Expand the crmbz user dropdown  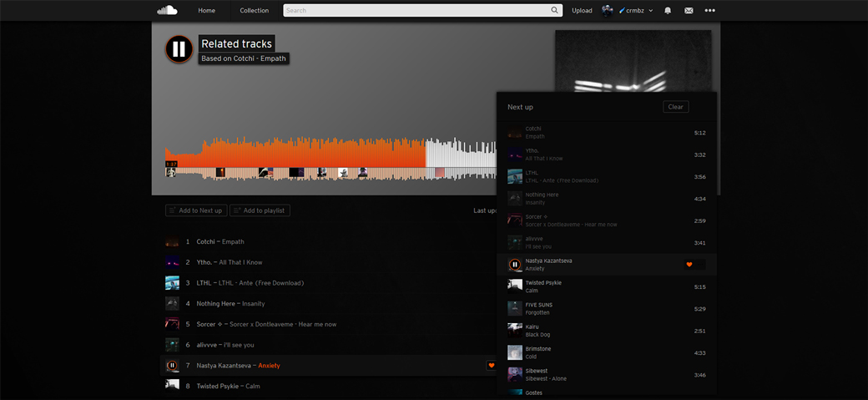click(x=636, y=11)
